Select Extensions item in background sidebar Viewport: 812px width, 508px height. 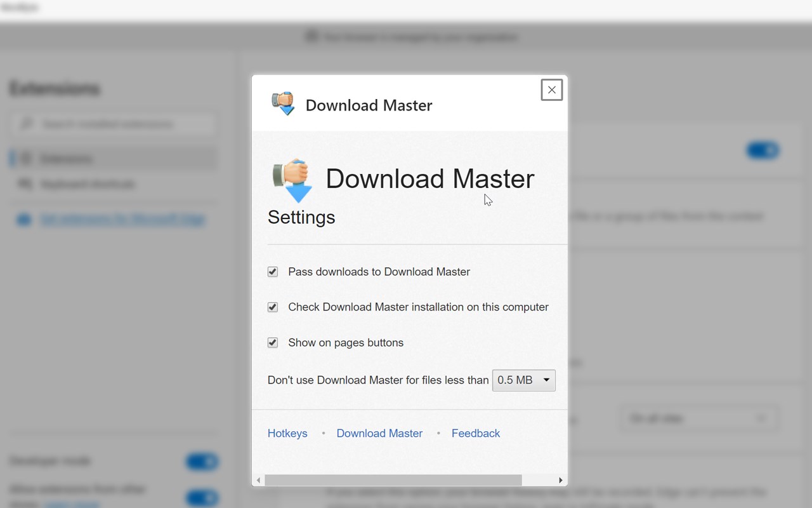114,159
